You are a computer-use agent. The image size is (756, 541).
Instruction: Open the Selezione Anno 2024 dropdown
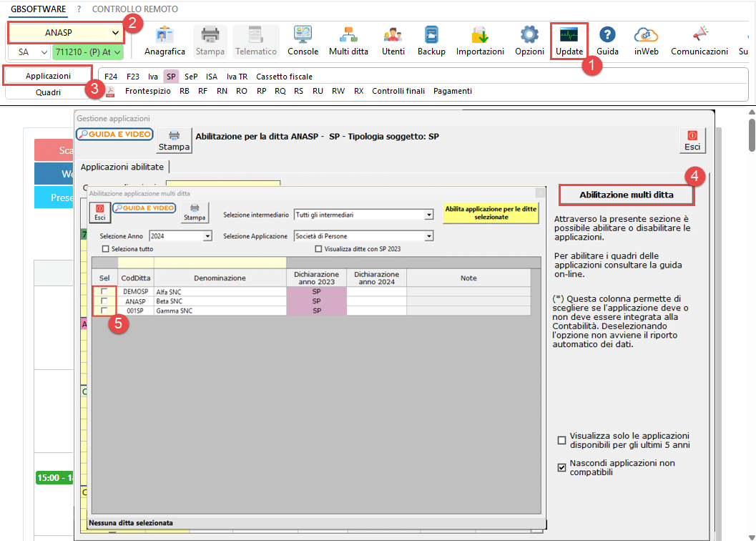click(x=208, y=236)
